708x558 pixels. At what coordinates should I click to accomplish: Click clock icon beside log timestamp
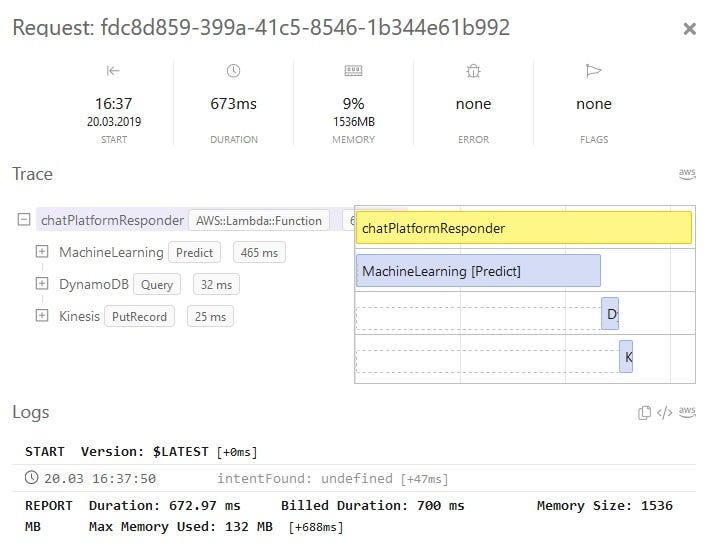click(x=31, y=478)
